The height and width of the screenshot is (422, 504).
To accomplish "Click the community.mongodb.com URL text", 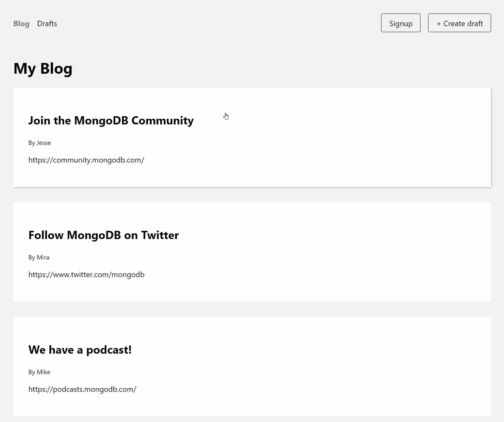I will tap(86, 160).
